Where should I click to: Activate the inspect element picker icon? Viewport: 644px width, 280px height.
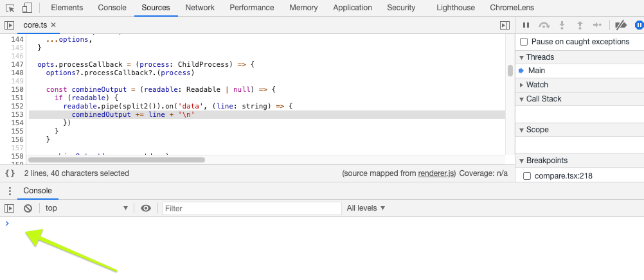(10, 8)
